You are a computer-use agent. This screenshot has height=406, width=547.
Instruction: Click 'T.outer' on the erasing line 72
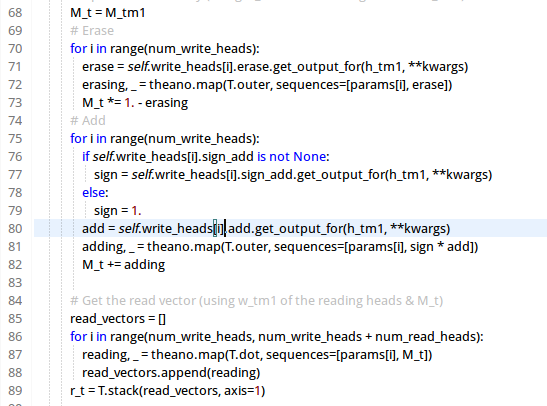click(x=249, y=85)
